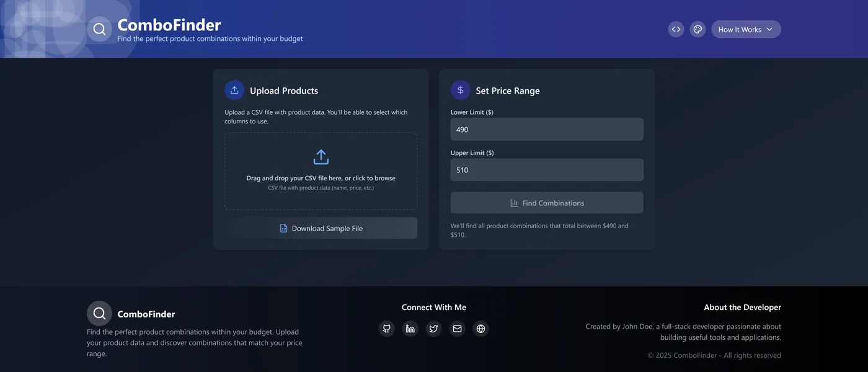The height and width of the screenshot is (372, 868).
Task: Open the GitHub profile icon
Action: (387, 329)
